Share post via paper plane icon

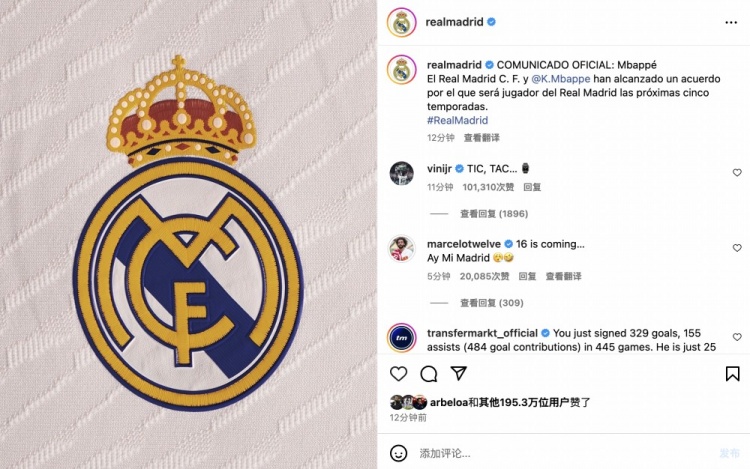458,373
